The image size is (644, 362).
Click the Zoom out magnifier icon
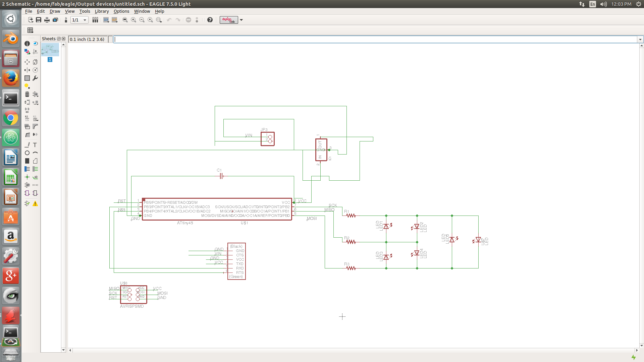(x=142, y=20)
